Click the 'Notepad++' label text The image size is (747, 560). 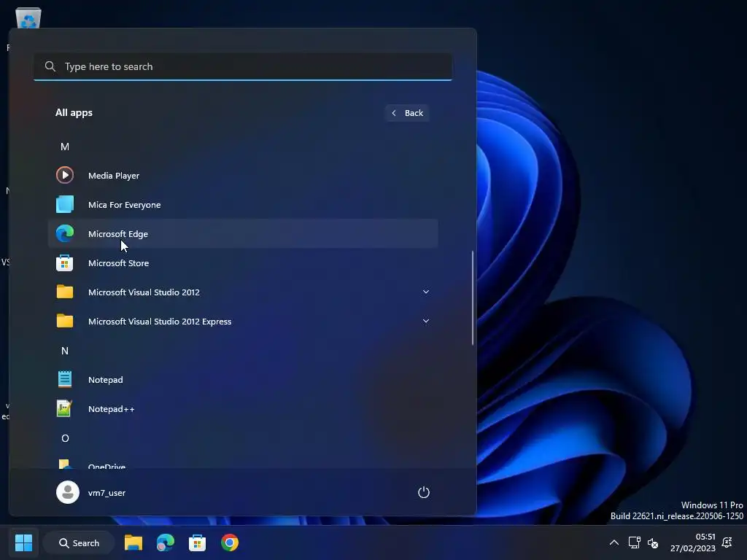[x=112, y=409]
